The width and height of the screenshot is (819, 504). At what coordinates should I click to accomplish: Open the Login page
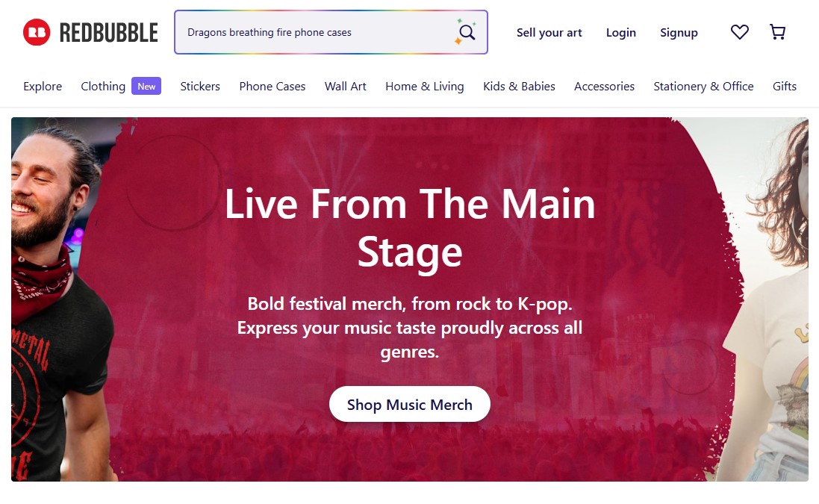point(620,33)
